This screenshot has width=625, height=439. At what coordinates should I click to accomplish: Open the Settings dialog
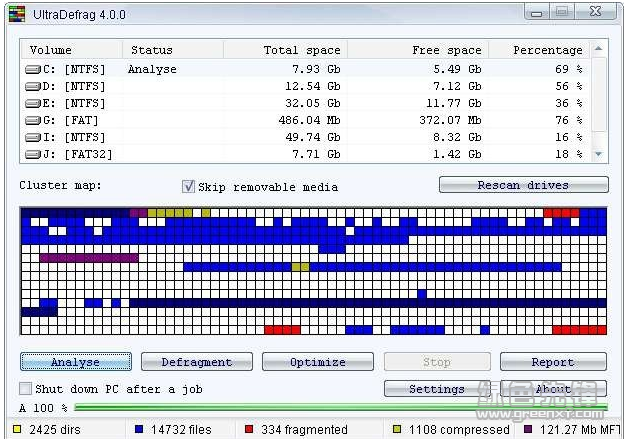437,389
